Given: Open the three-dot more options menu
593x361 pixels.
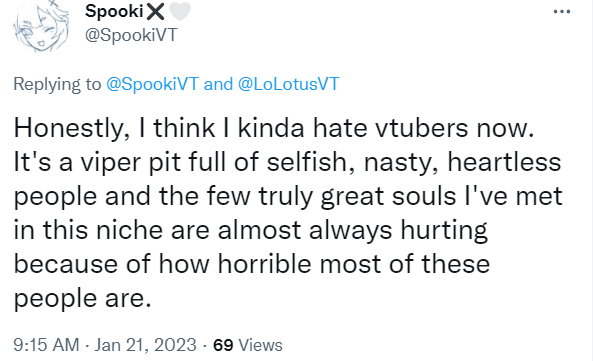Looking at the screenshot, I should point(562,12).
